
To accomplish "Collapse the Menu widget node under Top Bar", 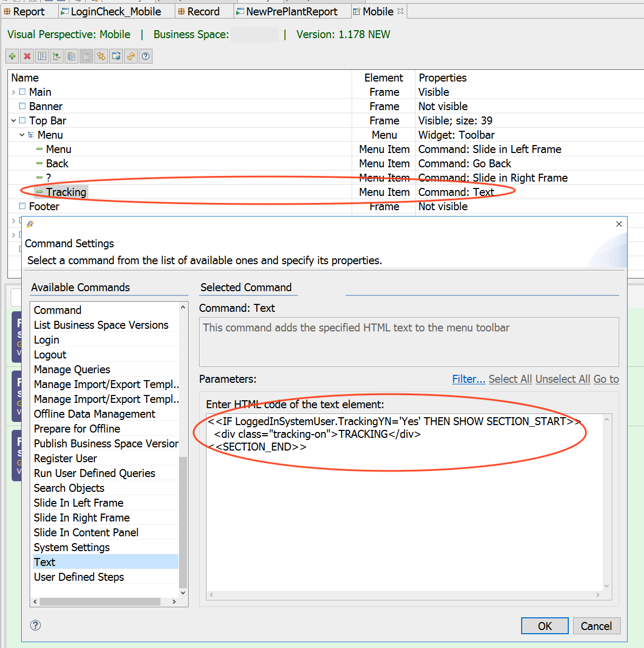I will pos(22,135).
